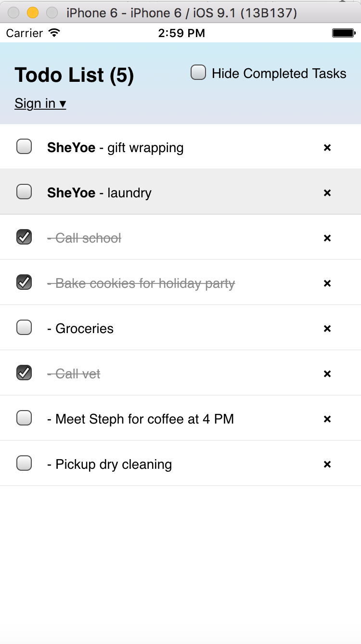Delete the Meet Steph for coffee task

coord(327,419)
